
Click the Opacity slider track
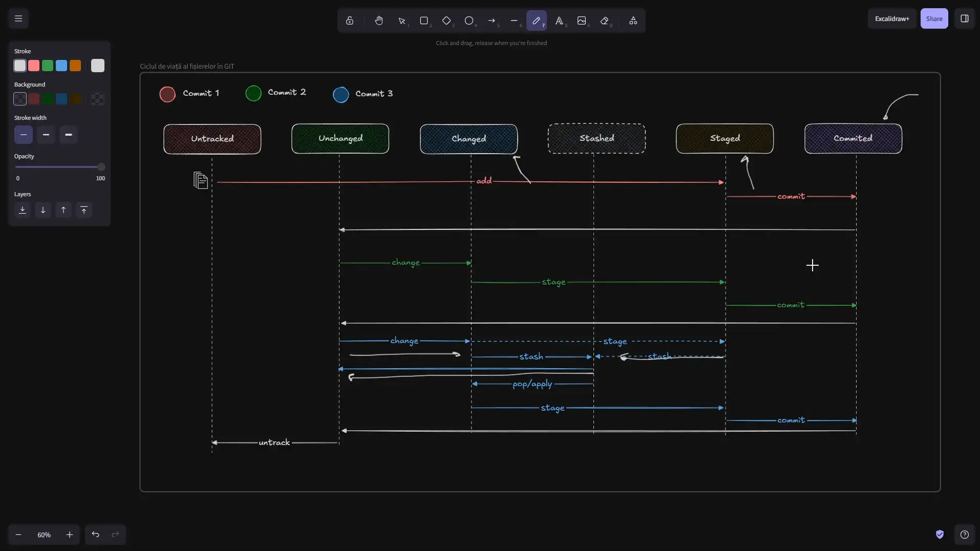click(x=59, y=167)
